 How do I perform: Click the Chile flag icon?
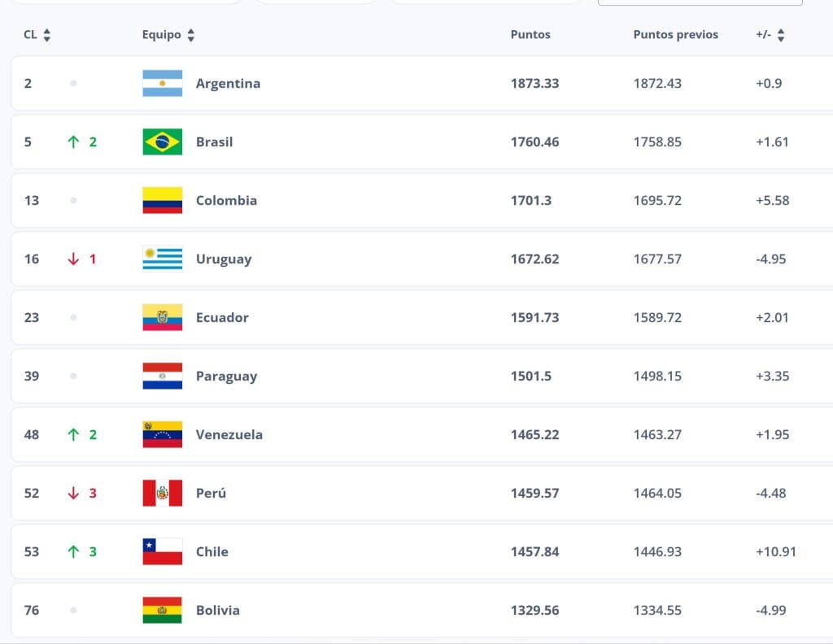[162, 551]
